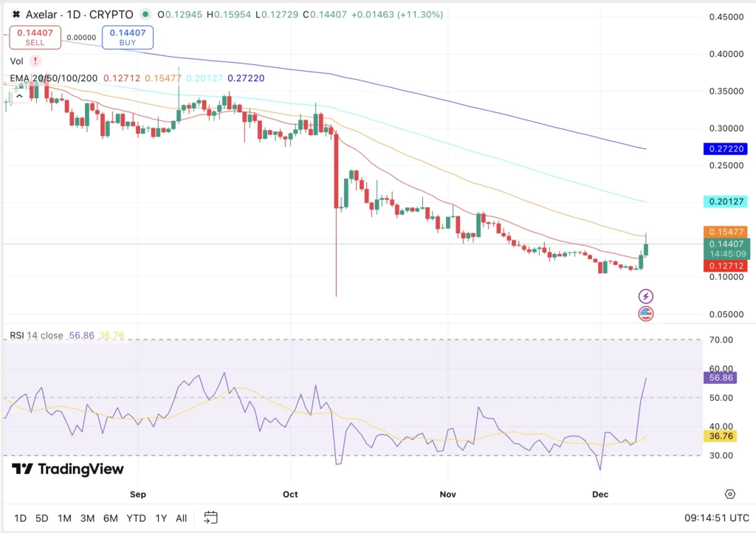
Task: Select the 6M time range
Action: pyautogui.click(x=111, y=518)
